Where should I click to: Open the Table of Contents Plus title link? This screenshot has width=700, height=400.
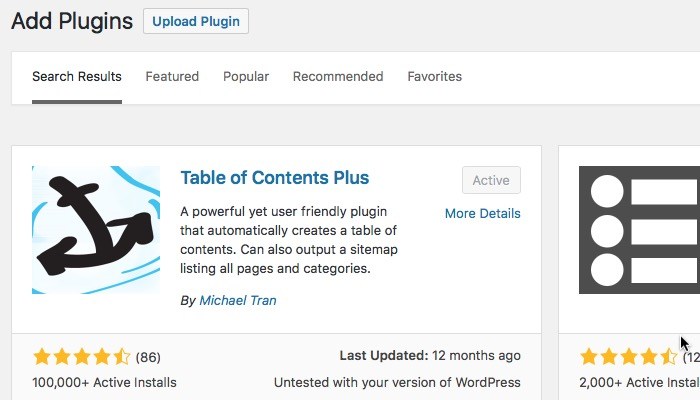click(x=275, y=178)
